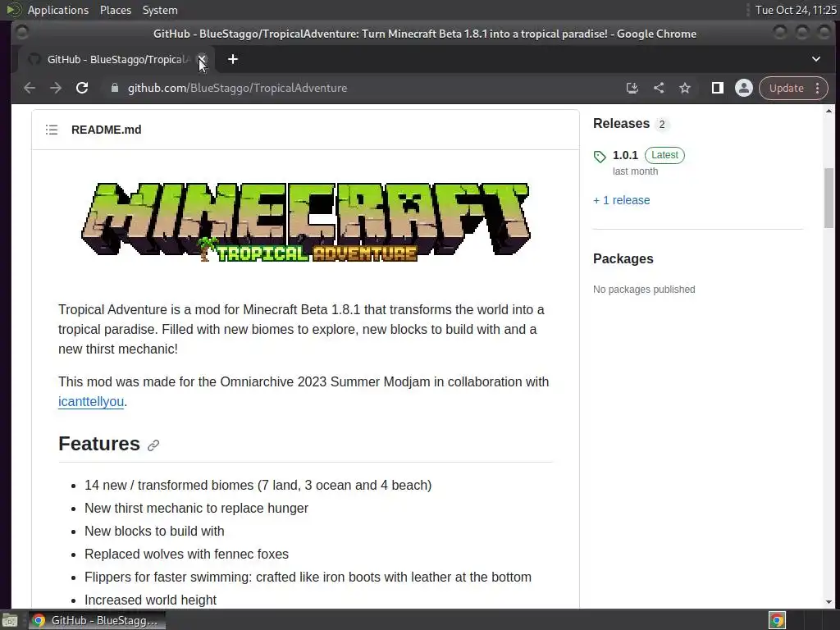Image resolution: width=840 pixels, height=630 pixels.
Task: Click the Update Chrome button
Action: [x=787, y=88]
